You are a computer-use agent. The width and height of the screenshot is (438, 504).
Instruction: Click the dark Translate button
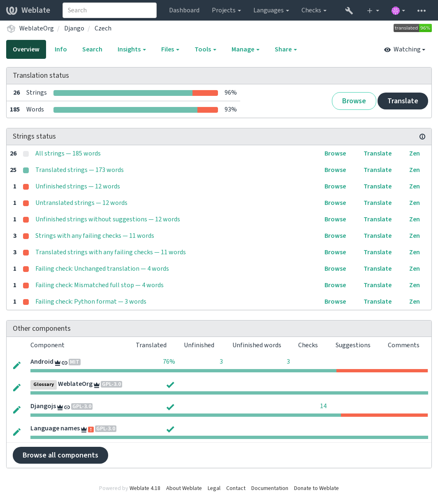point(403,101)
